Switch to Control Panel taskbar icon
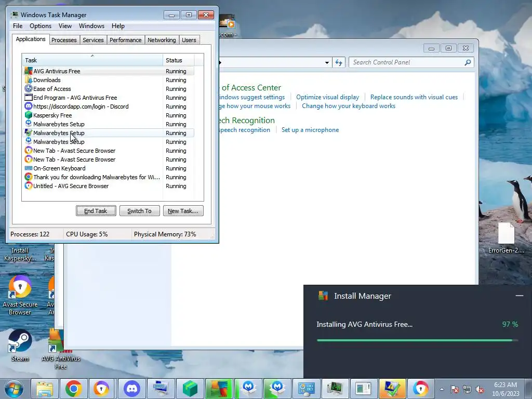Viewport: 532px width, 399px height. (307, 389)
